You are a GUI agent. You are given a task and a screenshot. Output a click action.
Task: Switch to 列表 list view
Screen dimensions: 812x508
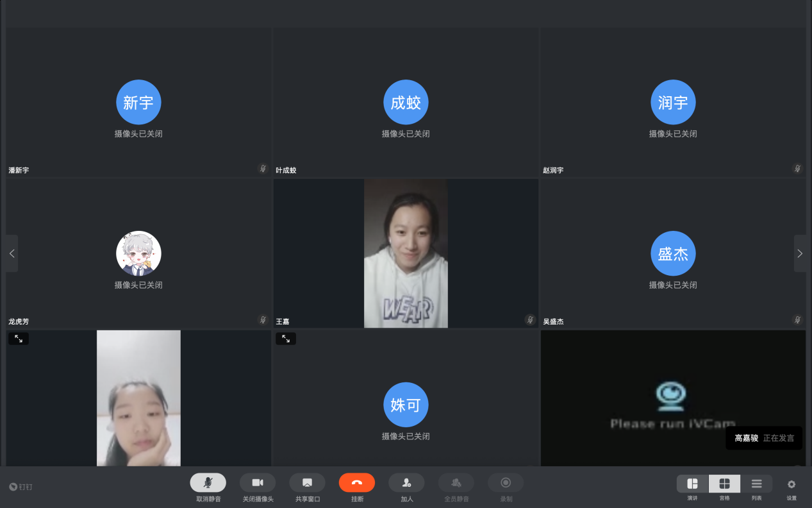click(756, 484)
